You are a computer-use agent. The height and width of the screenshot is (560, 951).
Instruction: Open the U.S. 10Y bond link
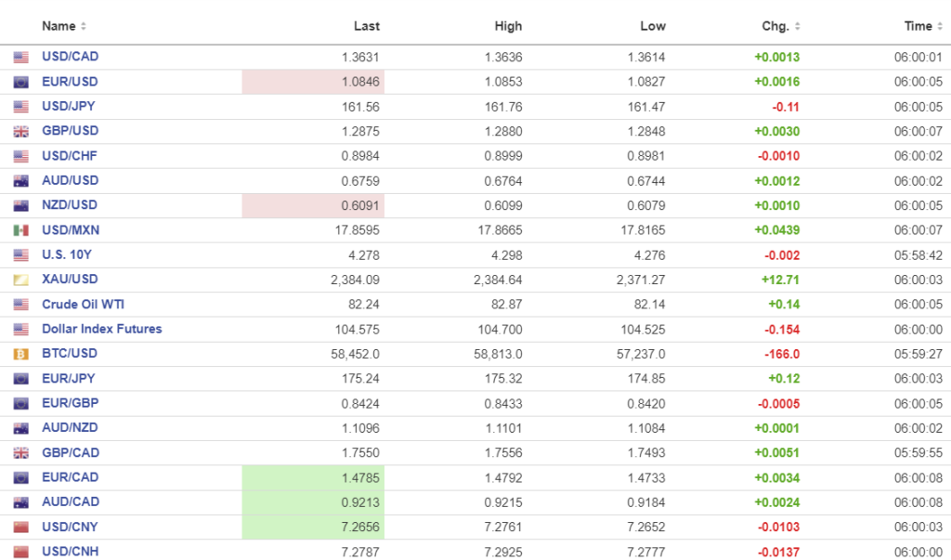(69, 254)
